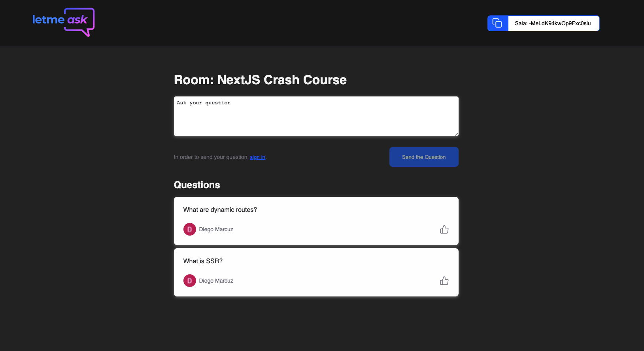Image resolution: width=644 pixels, height=351 pixels.
Task: Click the Questions heading
Action: click(x=197, y=185)
